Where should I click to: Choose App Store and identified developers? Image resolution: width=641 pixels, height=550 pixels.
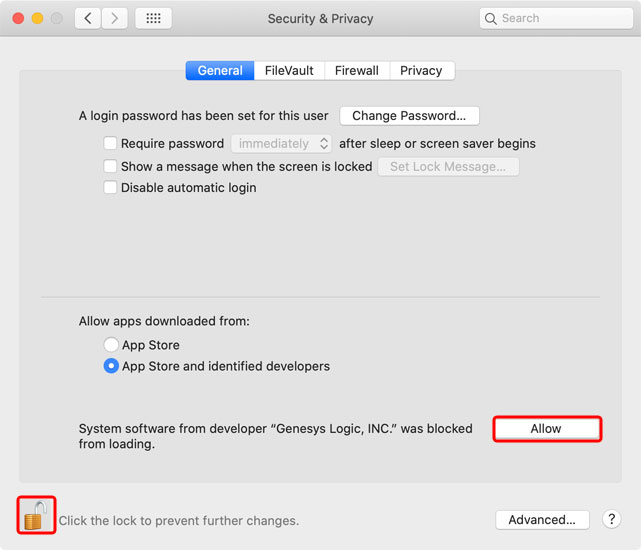tap(112, 366)
